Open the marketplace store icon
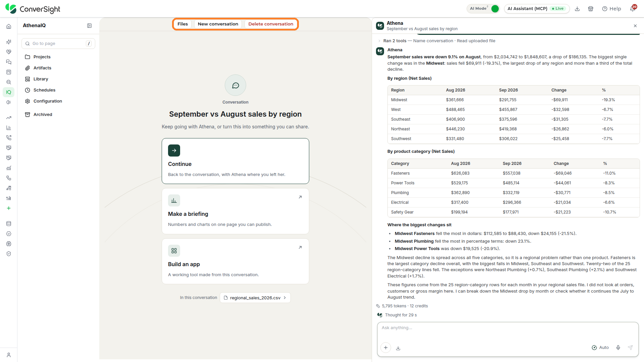This screenshot has height=362, width=644. click(591, 9)
